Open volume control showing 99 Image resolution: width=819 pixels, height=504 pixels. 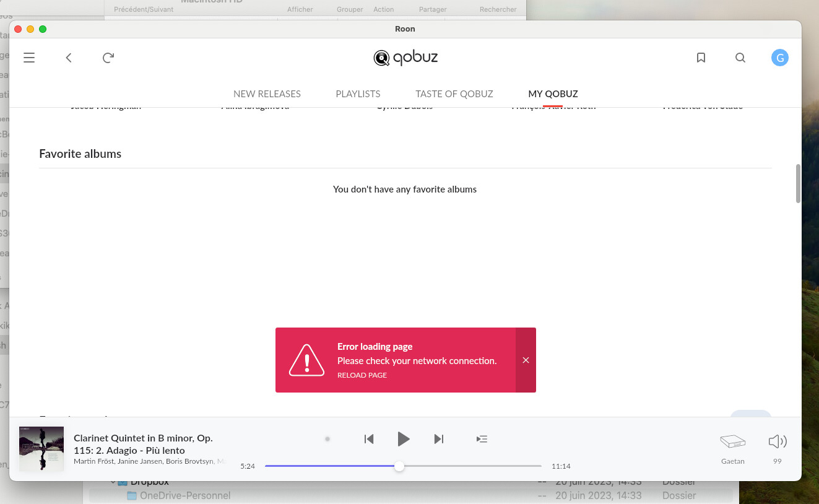pyautogui.click(x=778, y=448)
